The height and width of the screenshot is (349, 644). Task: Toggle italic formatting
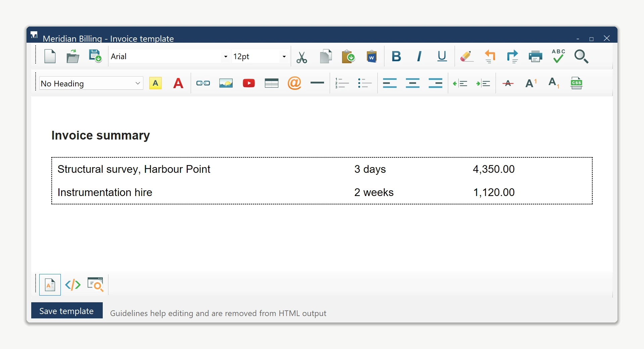coord(419,56)
